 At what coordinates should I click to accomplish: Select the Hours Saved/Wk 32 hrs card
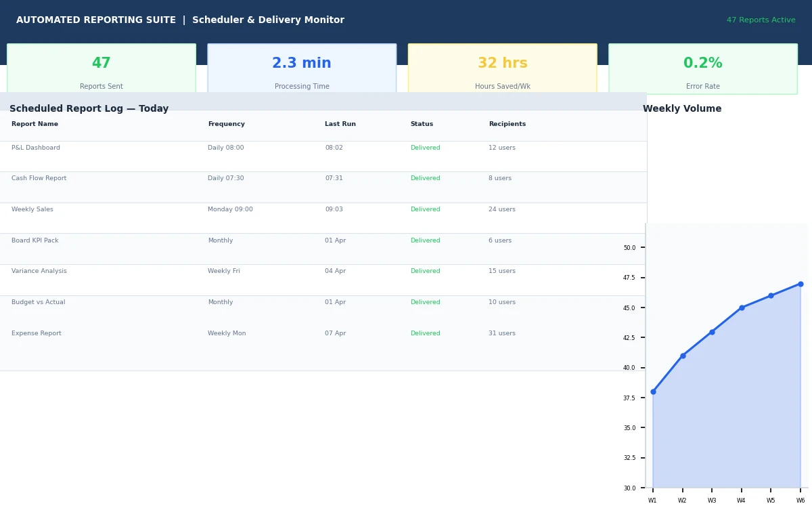pos(502,69)
